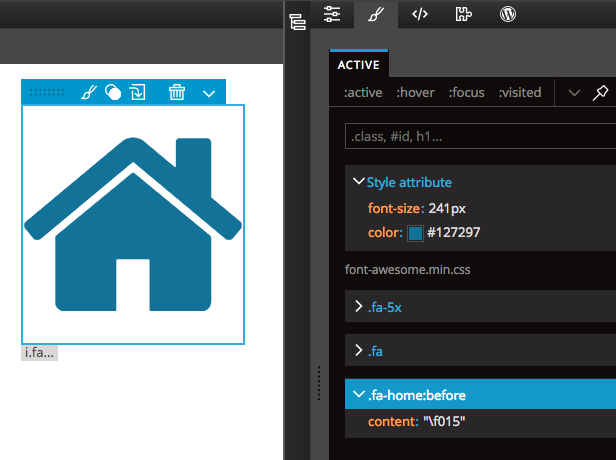
Task: Click the font-size property name
Action: [396, 208]
